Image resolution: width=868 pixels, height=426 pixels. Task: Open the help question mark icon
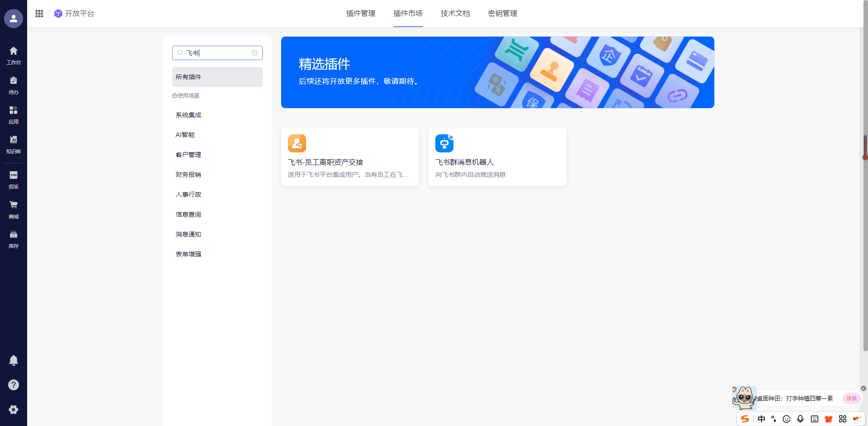(x=14, y=385)
